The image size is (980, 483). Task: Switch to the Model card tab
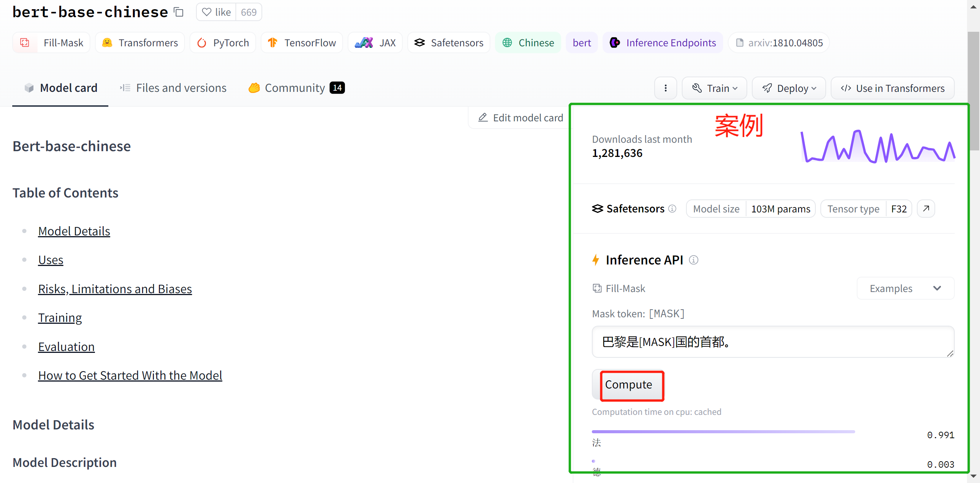point(60,88)
